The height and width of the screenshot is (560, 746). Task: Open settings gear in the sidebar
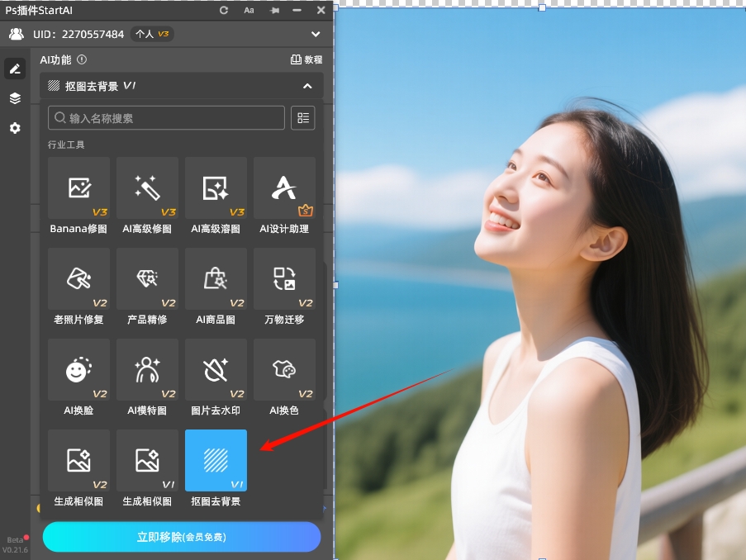[15, 128]
